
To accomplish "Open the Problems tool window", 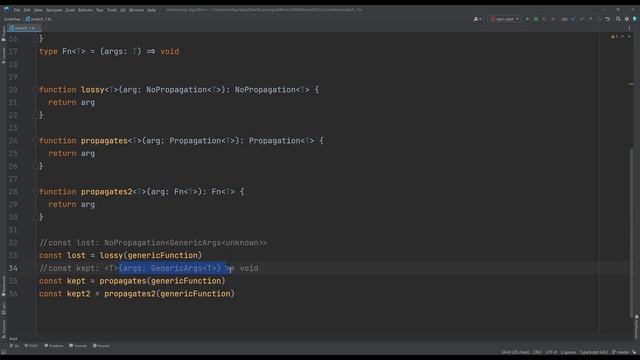I will click(x=54, y=346).
